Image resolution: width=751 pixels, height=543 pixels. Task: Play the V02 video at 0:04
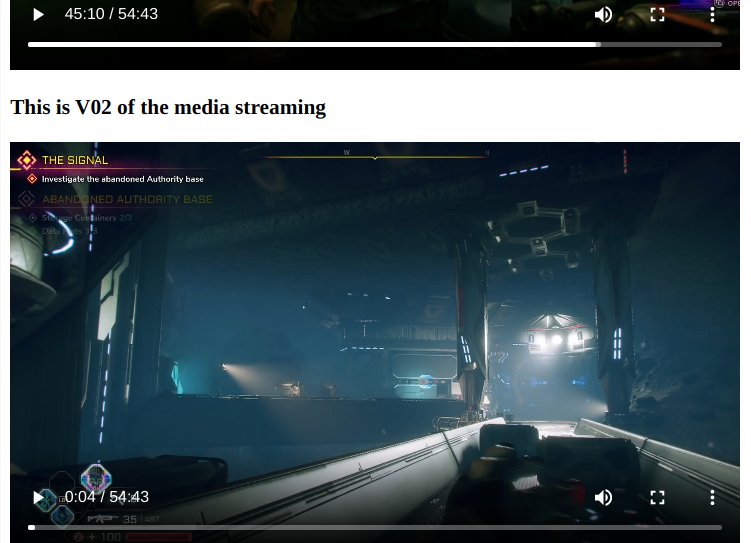[38, 498]
